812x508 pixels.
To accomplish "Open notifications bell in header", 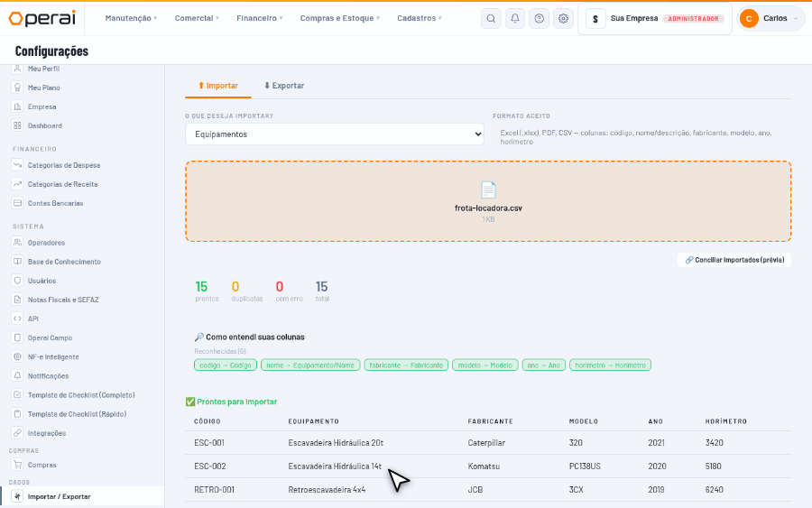I will (515, 18).
